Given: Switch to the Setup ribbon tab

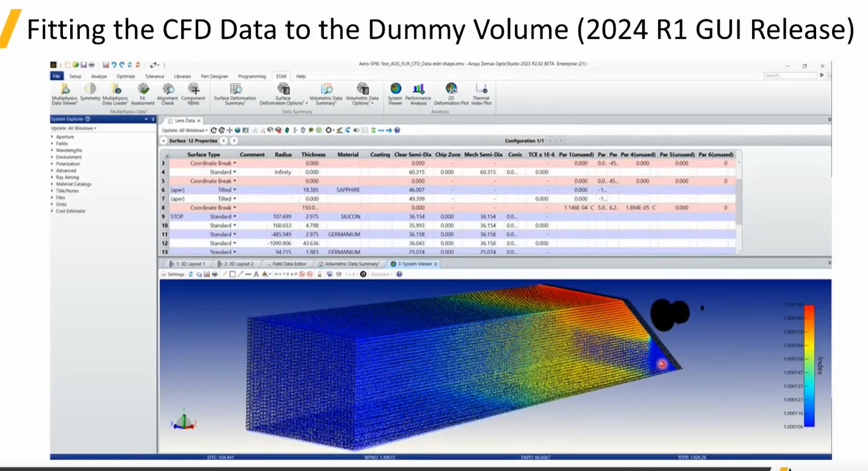Looking at the screenshot, I should 75,76.
